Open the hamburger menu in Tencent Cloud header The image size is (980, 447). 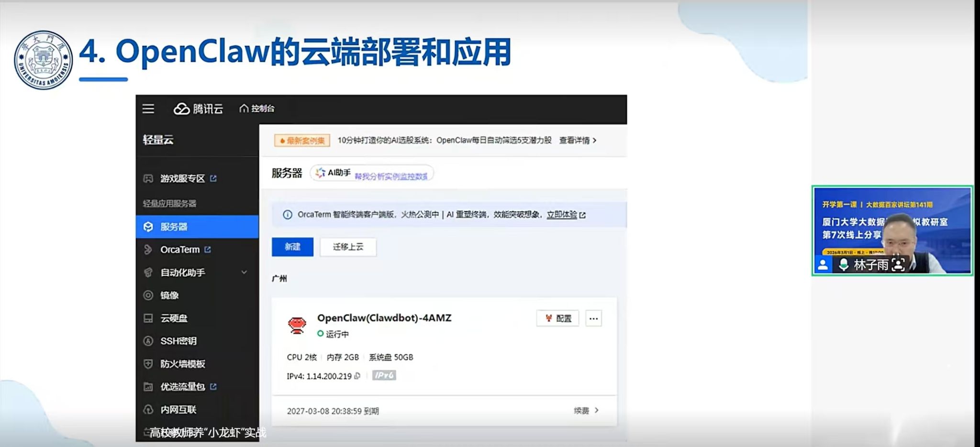click(148, 109)
